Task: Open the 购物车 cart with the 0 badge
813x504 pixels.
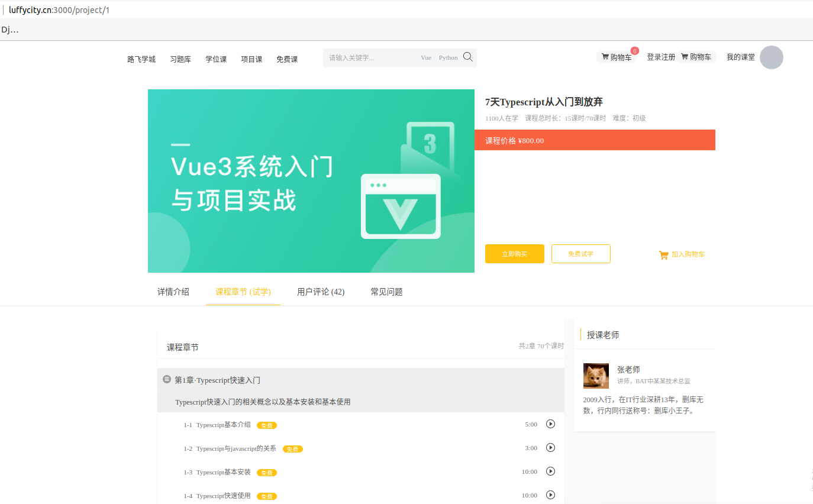Action: tap(617, 57)
